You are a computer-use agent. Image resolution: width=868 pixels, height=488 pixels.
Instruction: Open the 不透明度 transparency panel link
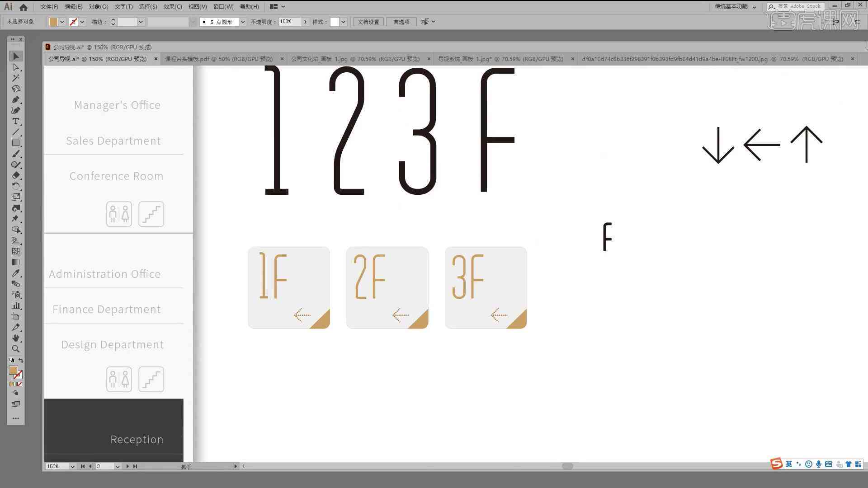click(x=263, y=22)
